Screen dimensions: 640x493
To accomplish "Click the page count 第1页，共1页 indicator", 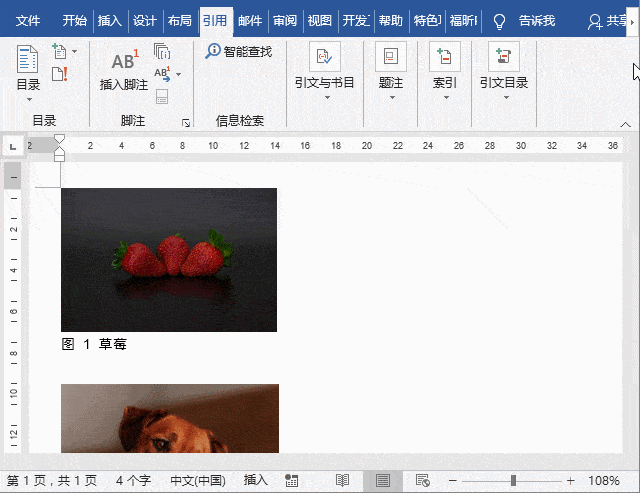I will pyautogui.click(x=52, y=480).
